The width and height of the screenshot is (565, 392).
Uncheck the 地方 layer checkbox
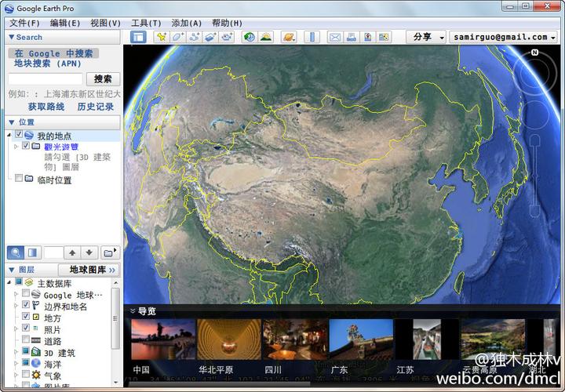point(26,316)
